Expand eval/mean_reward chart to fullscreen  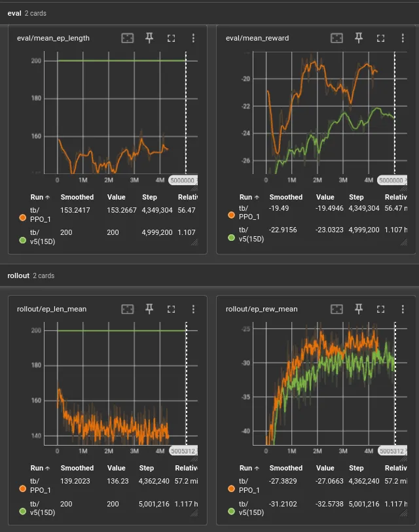(x=380, y=39)
